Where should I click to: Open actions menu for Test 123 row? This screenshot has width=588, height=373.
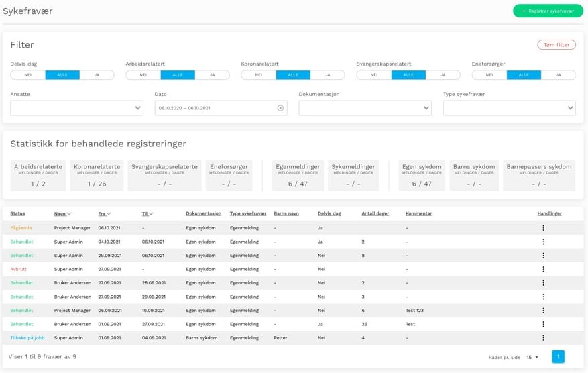543,311
